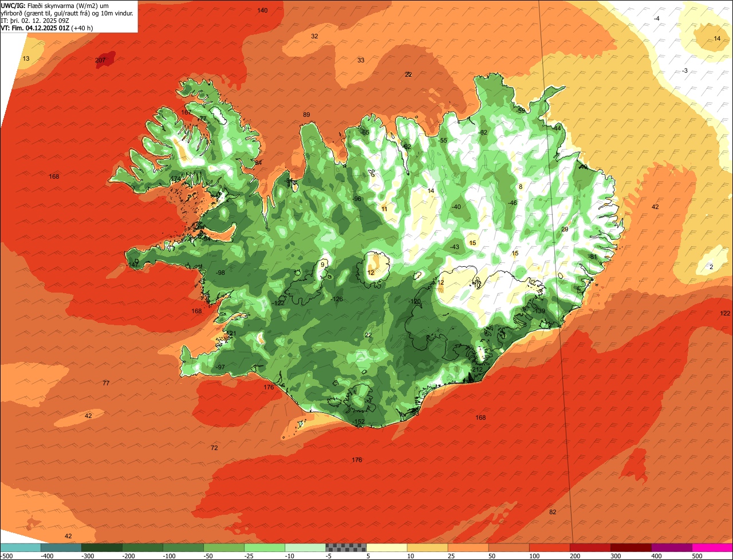Click the -120 value in central Iceland
The width and height of the screenshot is (733, 560).
[415, 301]
